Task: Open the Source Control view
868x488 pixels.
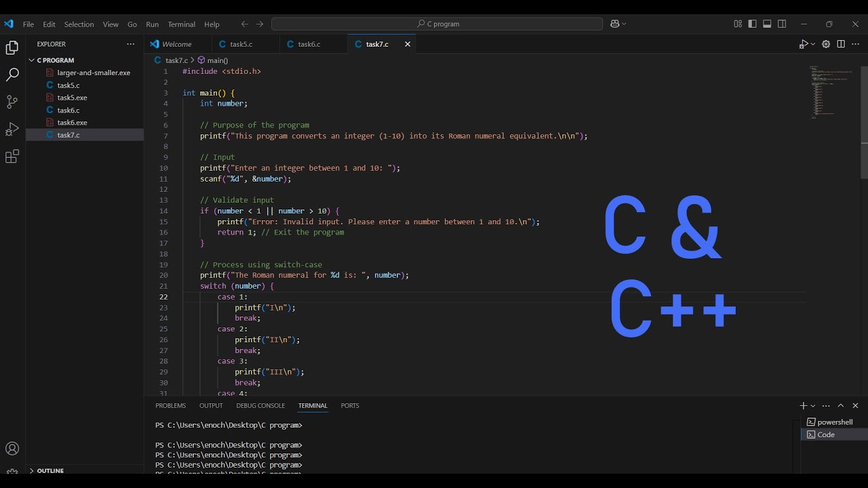Action: (x=12, y=102)
